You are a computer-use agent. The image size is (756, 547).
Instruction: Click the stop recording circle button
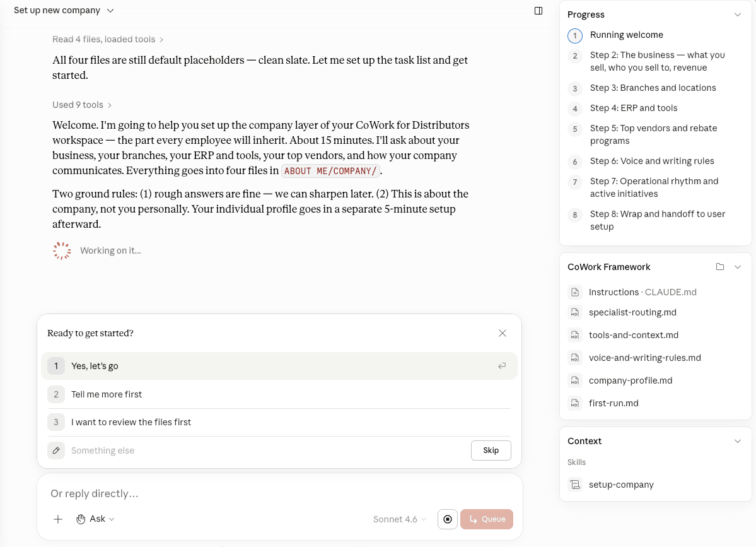tap(448, 519)
